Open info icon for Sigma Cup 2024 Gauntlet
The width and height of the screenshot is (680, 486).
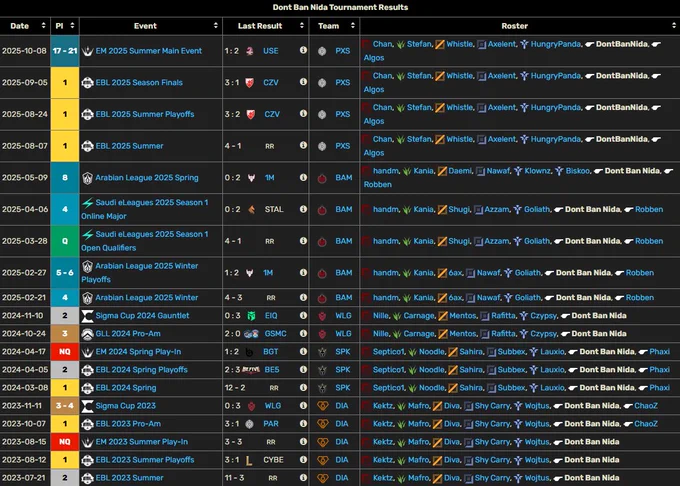303,316
